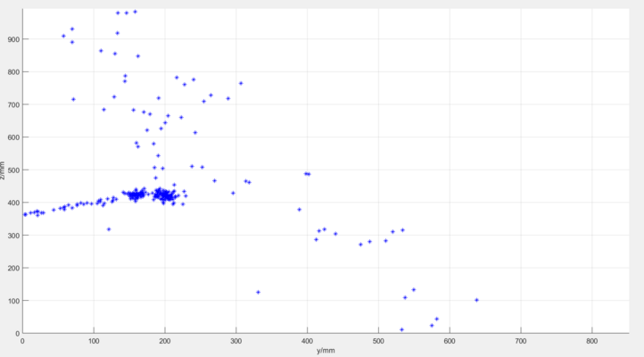The width and height of the screenshot is (644, 357).
Task: Click the data point near y=580, z=45
Action: [x=436, y=319]
